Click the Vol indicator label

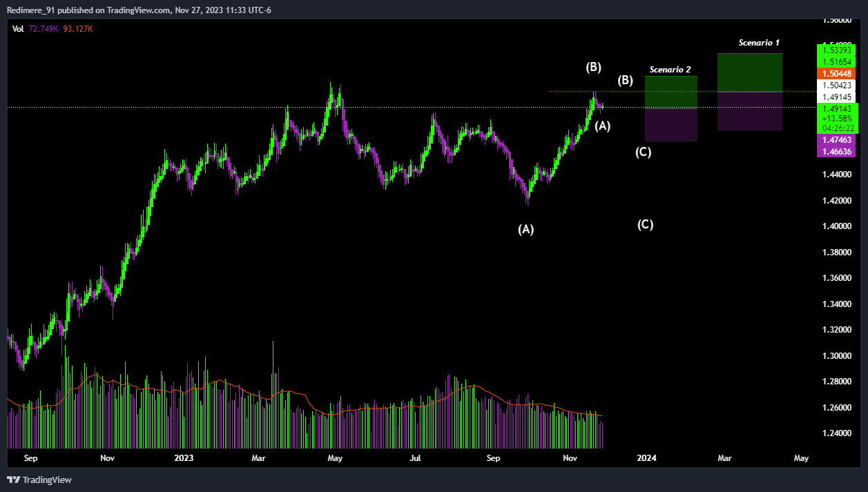click(18, 29)
